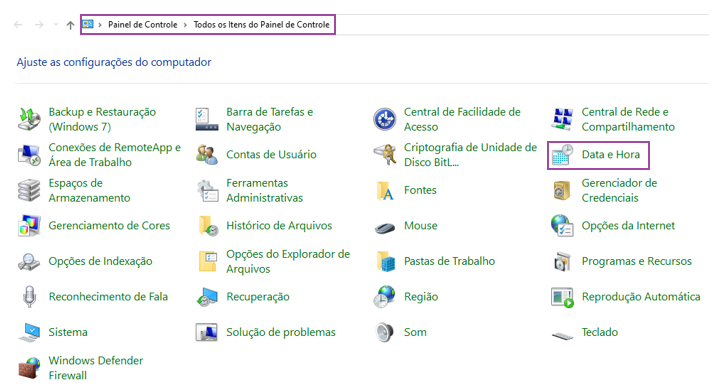Go up one level with up arrow
This screenshot has height=386, width=714.
(70, 25)
